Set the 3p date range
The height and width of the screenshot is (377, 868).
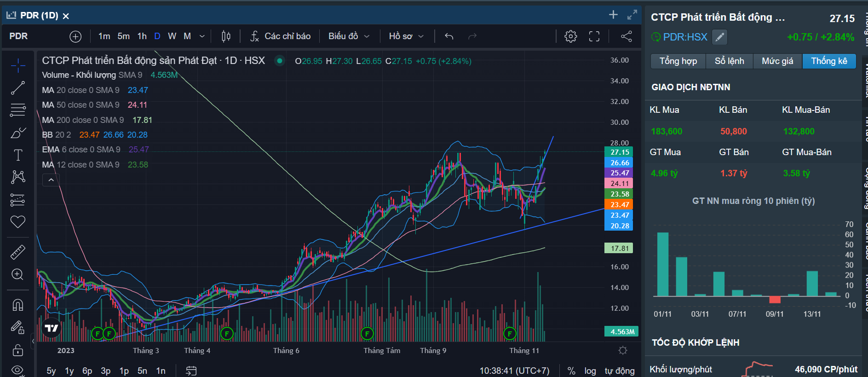pos(105,371)
